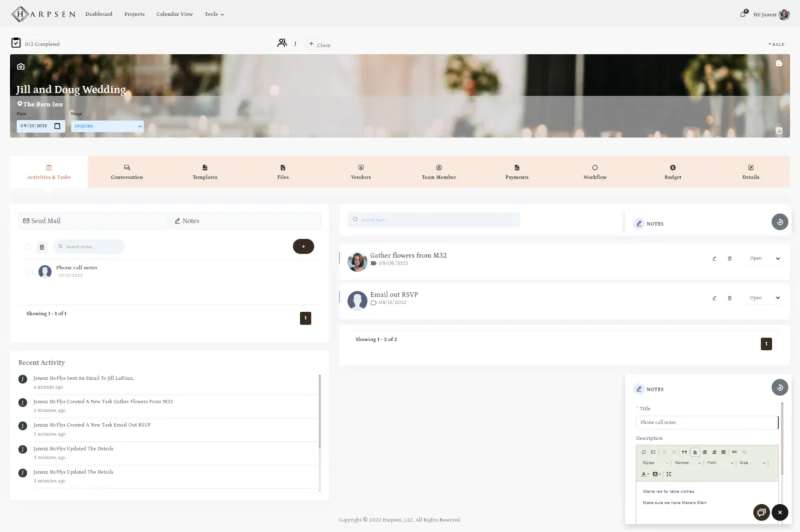Click the team members people icon

[x=282, y=43]
